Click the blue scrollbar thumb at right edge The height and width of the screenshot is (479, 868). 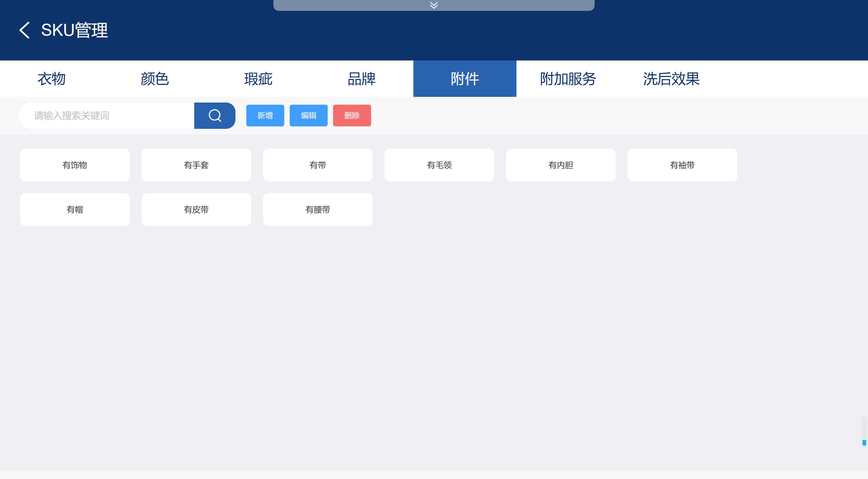tap(864, 443)
